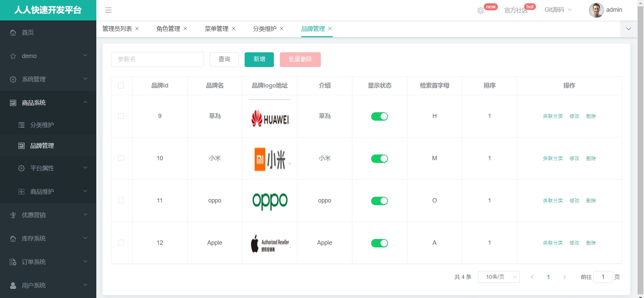Viewport: 644px width, 298px height.
Task: Check the row checkbox for brand 小米
Action: click(x=121, y=158)
